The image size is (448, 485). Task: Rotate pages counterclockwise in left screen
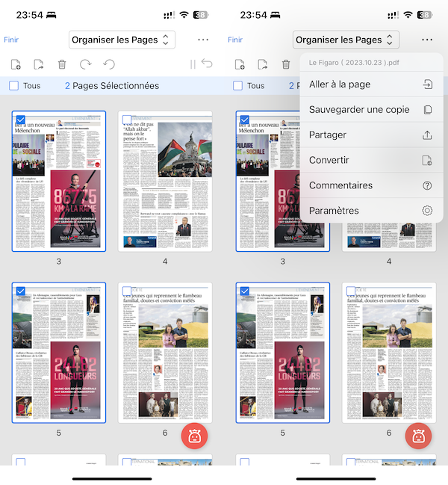[x=109, y=64]
